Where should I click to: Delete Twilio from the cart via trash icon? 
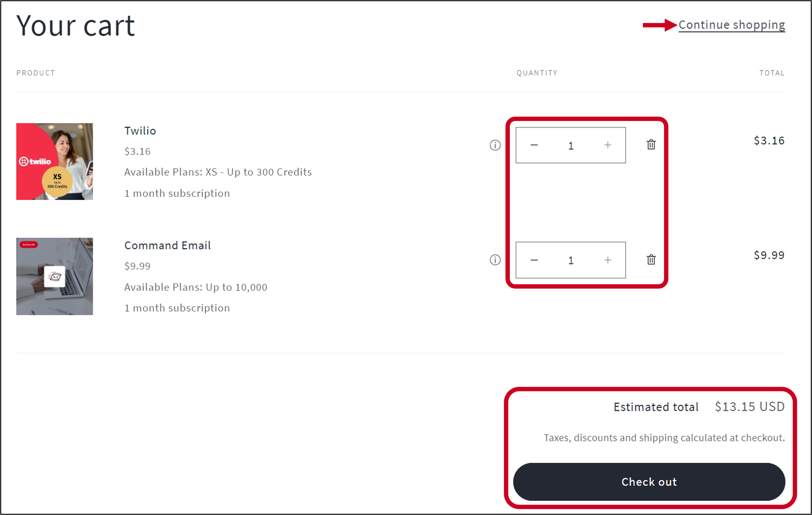[x=651, y=145]
